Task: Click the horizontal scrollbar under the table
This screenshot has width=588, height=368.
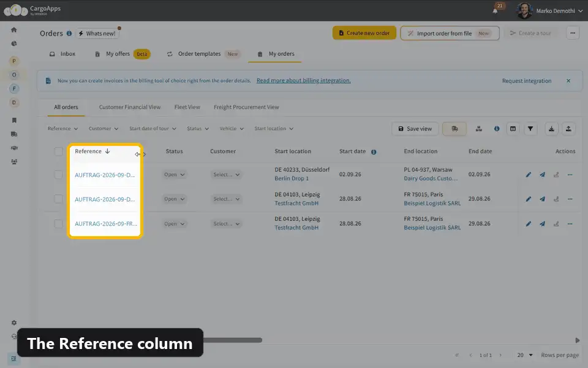Action: coord(233,340)
